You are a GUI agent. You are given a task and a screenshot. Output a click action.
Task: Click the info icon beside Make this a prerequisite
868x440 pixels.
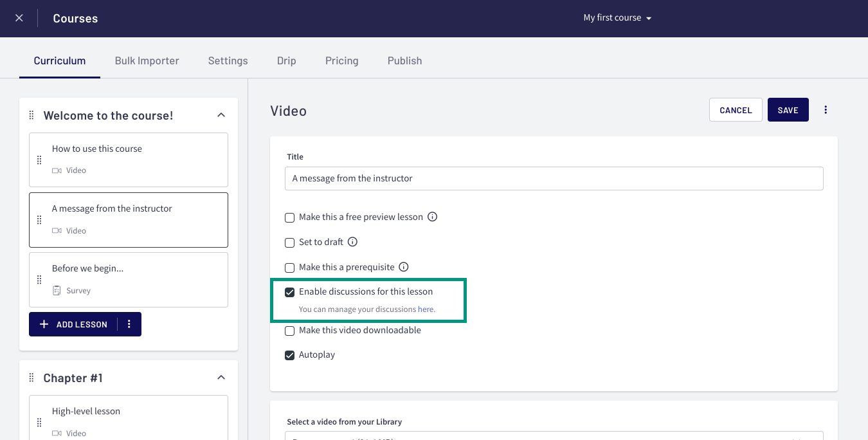(x=404, y=266)
